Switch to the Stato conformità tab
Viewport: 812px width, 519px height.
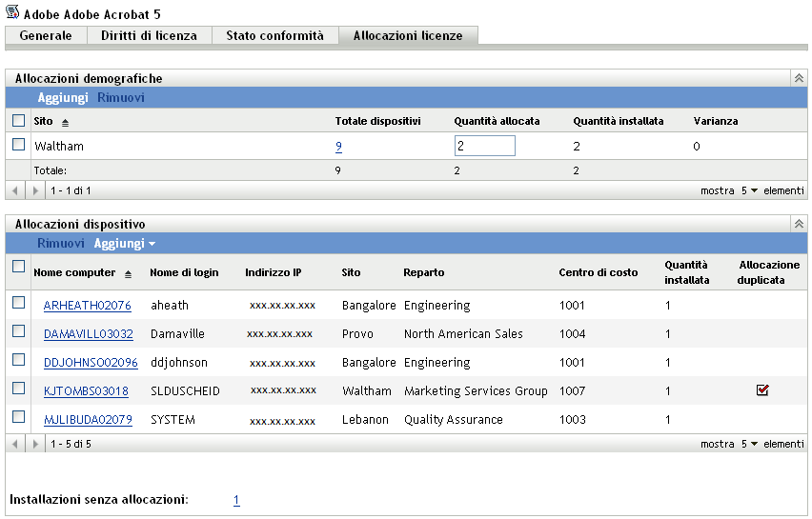pyautogui.click(x=275, y=35)
